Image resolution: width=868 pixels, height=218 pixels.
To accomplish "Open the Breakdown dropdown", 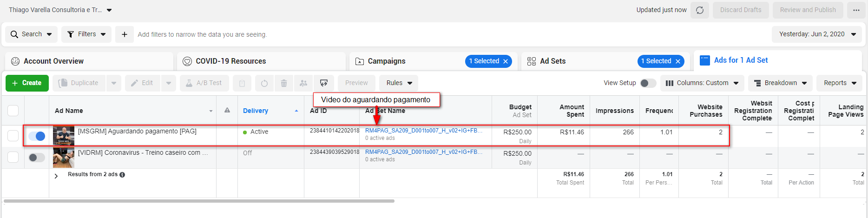I will point(780,83).
